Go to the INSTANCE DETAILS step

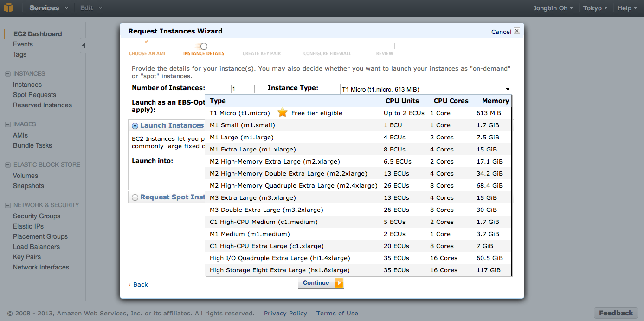click(x=204, y=53)
